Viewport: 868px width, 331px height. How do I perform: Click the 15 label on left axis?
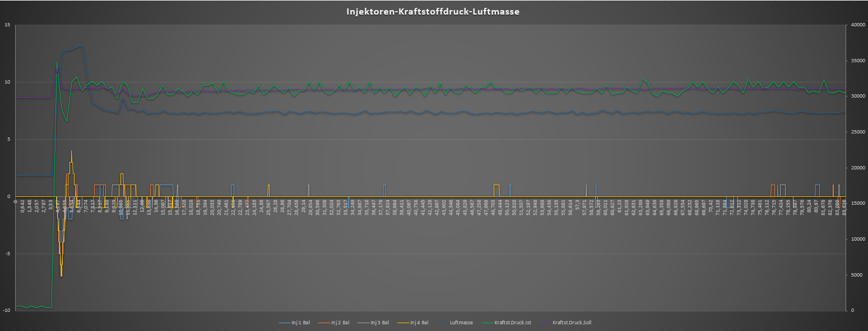(7, 25)
